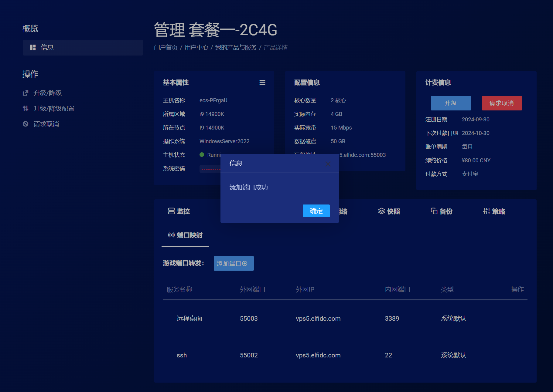Click the 策略 sliders icon
This screenshot has height=392, width=553.
[486, 211]
